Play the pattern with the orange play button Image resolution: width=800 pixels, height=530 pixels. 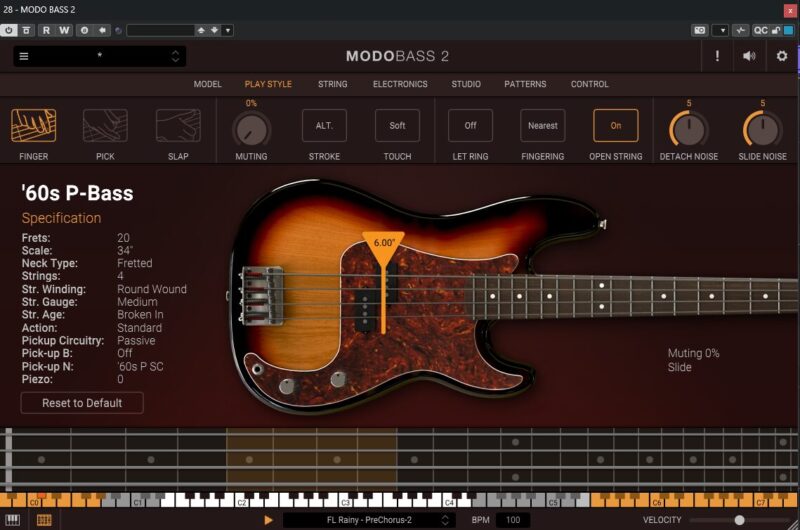(x=268, y=520)
